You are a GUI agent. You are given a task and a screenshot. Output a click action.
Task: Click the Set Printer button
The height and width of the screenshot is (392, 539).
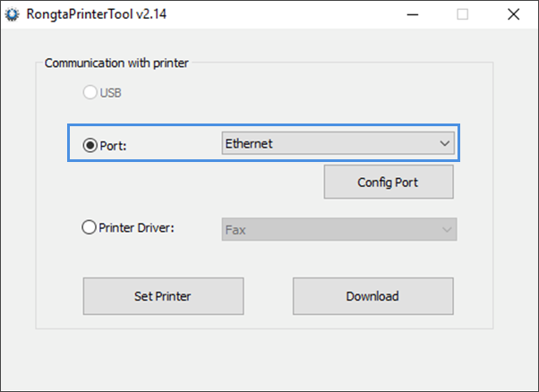(x=163, y=296)
